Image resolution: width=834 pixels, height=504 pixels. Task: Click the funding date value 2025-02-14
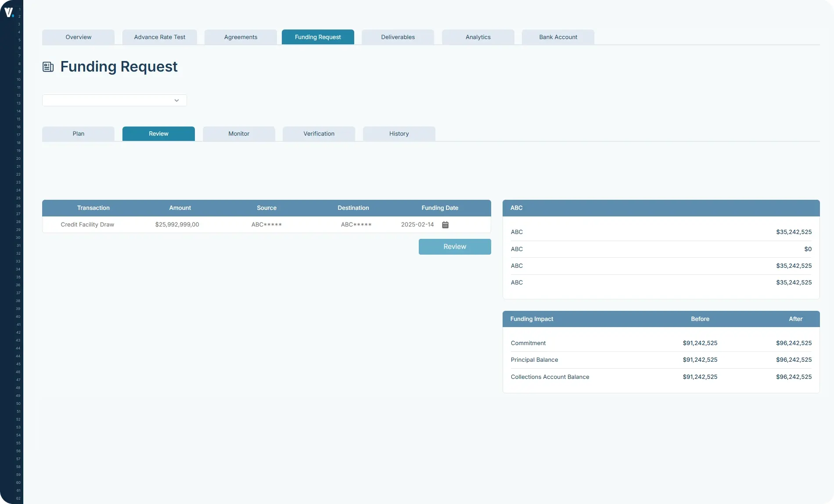[417, 224]
